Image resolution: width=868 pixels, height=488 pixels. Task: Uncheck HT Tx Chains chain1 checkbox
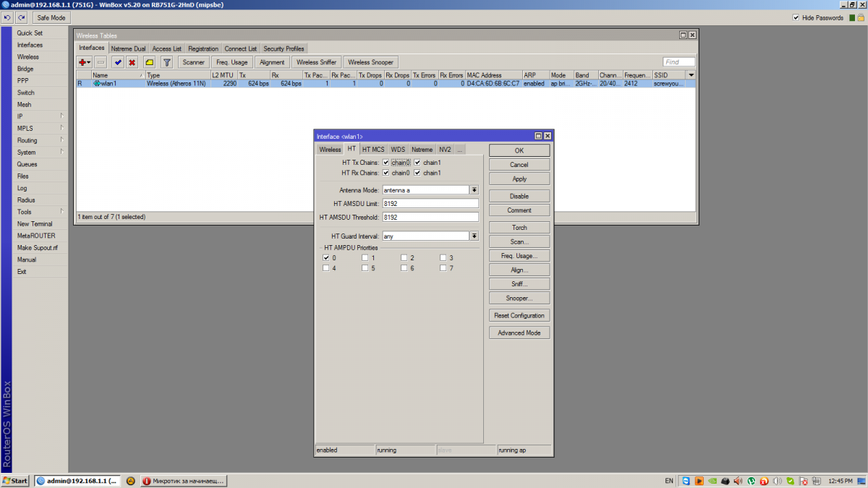pyautogui.click(x=417, y=163)
